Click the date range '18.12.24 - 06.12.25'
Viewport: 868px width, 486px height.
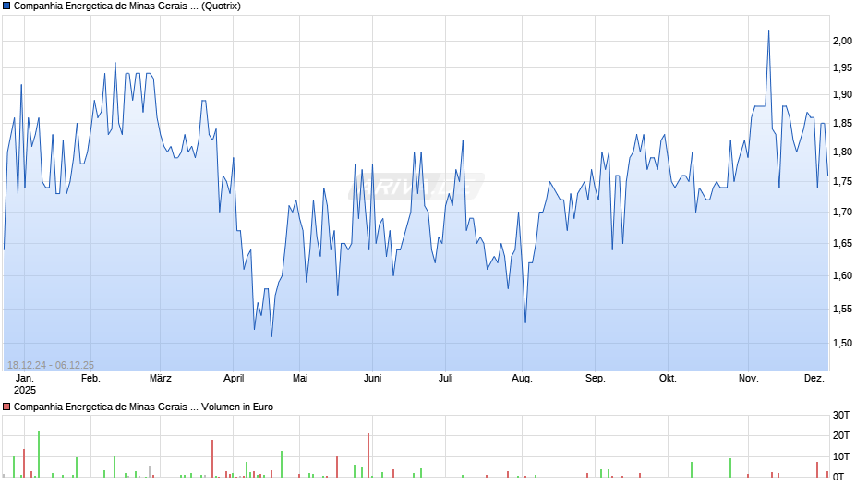pyautogui.click(x=51, y=365)
